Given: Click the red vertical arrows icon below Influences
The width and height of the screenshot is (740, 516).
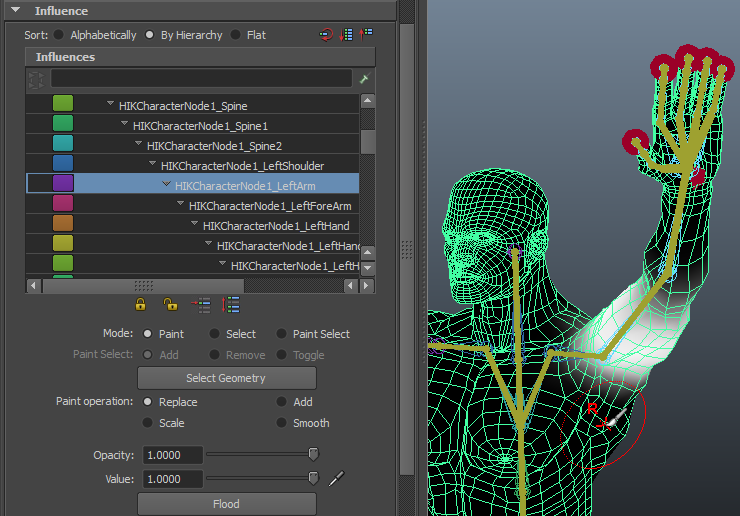Looking at the screenshot, I should [x=231, y=305].
